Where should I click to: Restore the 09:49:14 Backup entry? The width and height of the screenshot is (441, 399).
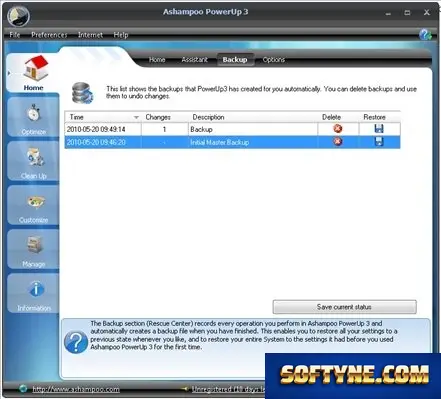coord(379,129)
